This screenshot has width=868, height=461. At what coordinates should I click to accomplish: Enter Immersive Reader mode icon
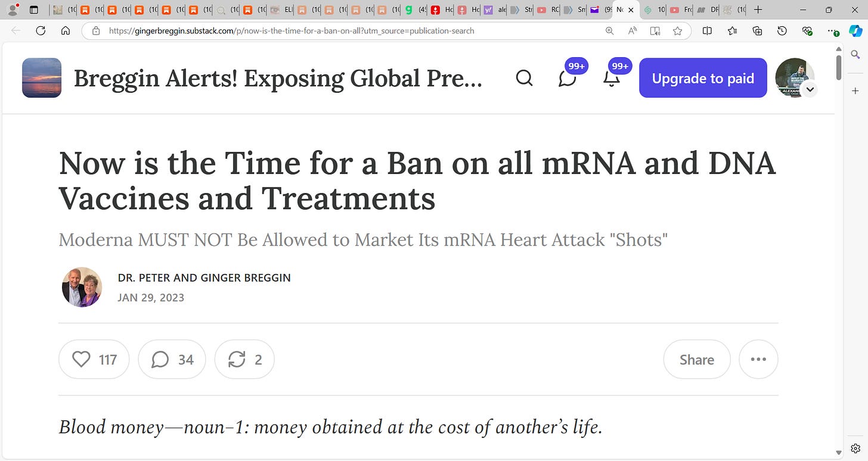[655, 31]
